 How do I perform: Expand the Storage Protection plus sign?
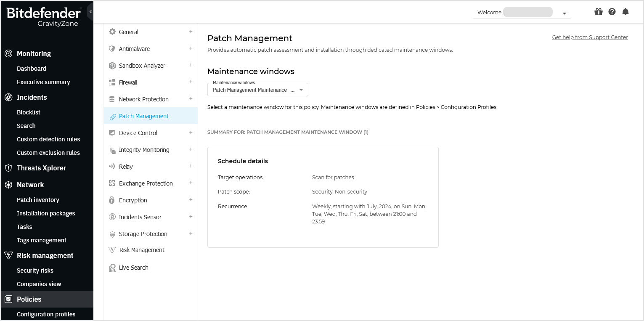(191, 233)
